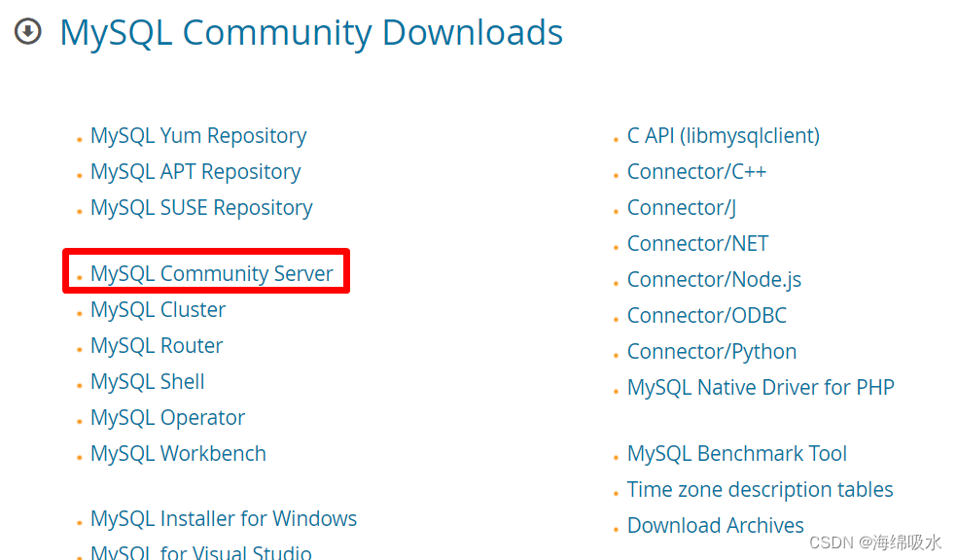The width and height of the screenshot is (957, 560).
Task: Open Connector/Node.js download link
Action: pyautogui.click(x=714, y=280)
